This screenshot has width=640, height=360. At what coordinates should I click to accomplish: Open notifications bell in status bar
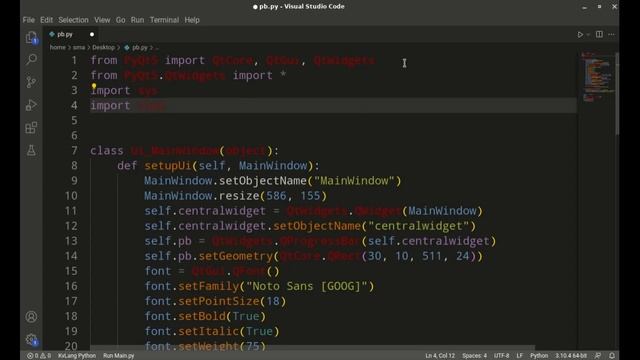pos(612,356)
